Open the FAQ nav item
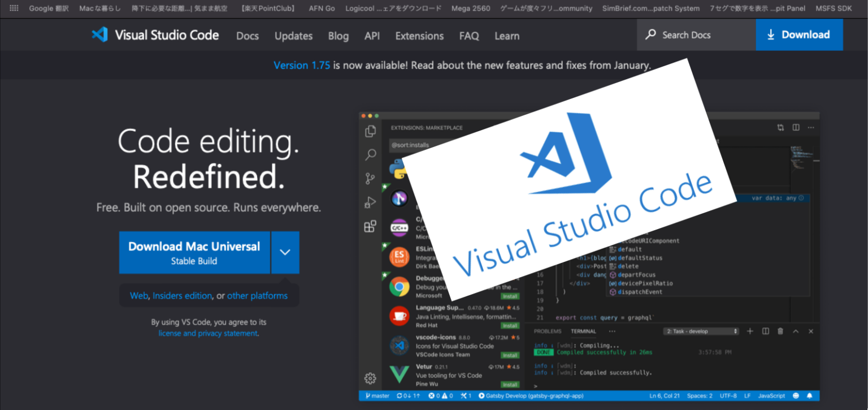The width and height of the screenshot is (868, 410). pyautogui.click(x=469, y=36)
